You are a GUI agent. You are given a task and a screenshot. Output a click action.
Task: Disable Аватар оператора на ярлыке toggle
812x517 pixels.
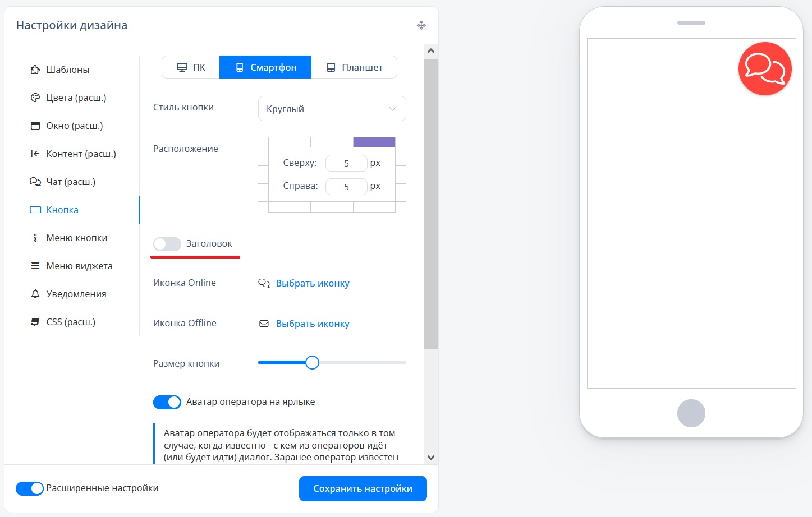[x=167, y=402]
